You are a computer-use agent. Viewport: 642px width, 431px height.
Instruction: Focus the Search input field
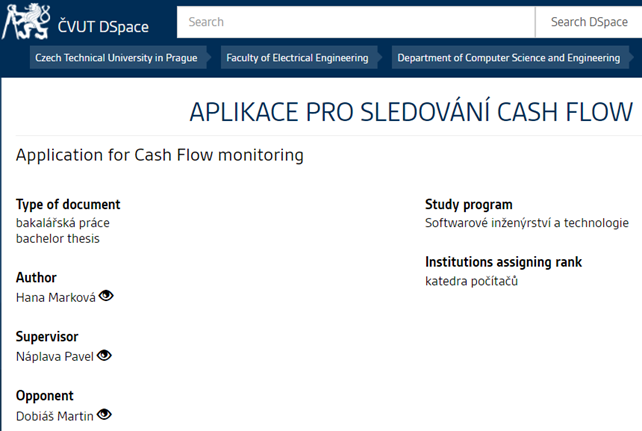pos(356,22)
